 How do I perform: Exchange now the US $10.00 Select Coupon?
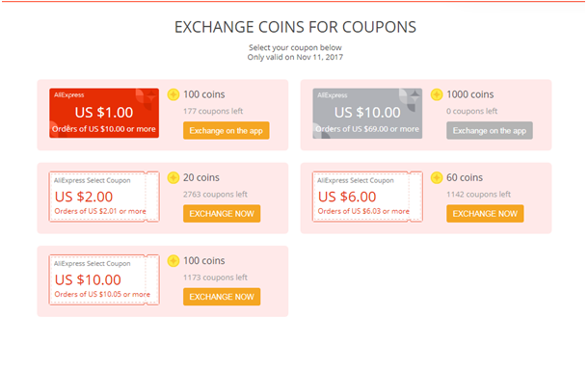click(x=222, y=297)
